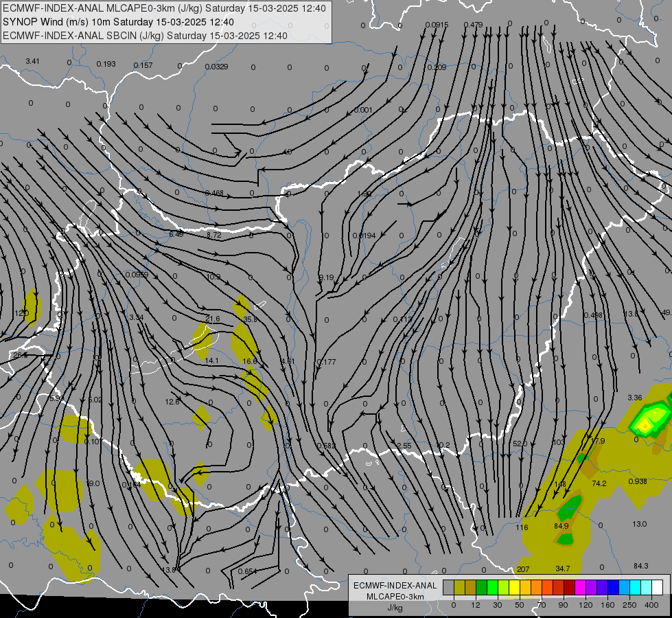
Task: Click the legend tick label '90'
Action: 563,605
